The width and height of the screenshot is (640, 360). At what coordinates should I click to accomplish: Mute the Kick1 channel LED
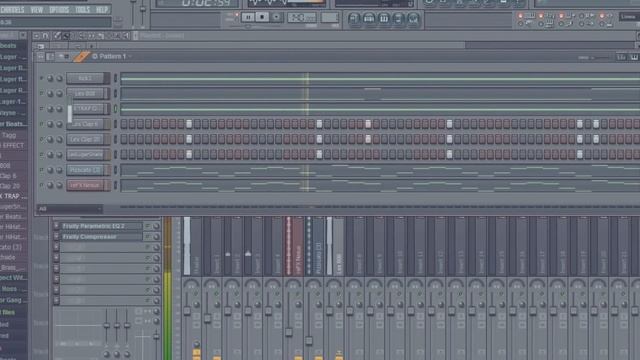pos(41,78)
